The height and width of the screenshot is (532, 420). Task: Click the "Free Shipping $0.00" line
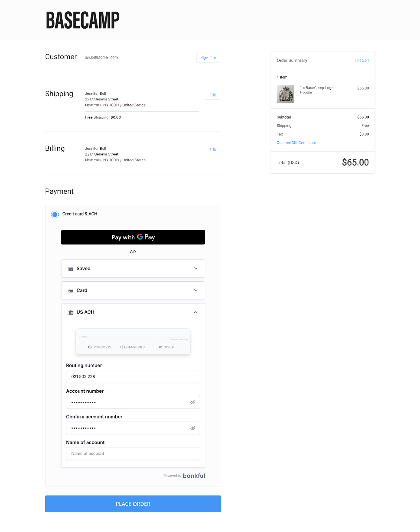pyautogui.click(x=103, y=117)
